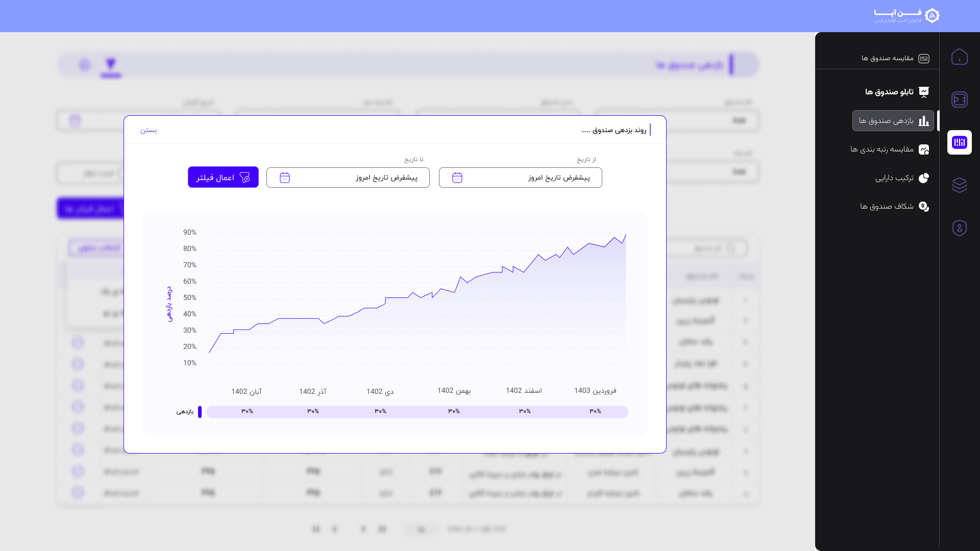Open the تا تاریخ date field

coord(348,178)
